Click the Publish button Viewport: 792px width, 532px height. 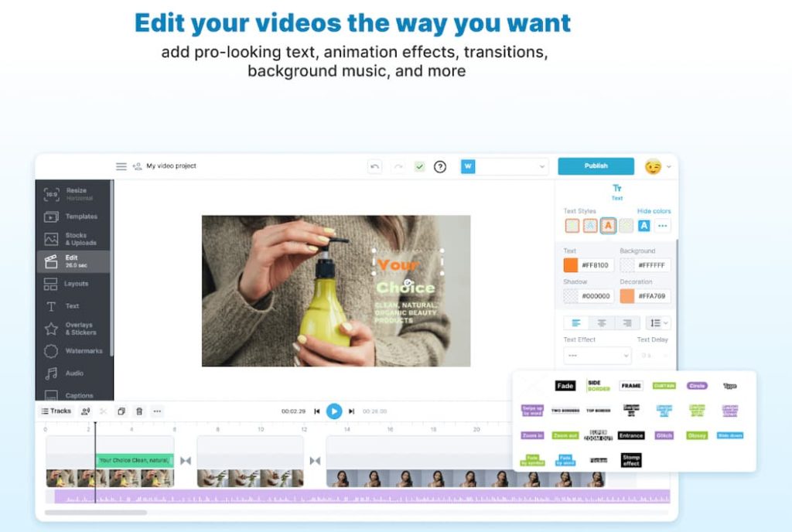pos(596,166)
